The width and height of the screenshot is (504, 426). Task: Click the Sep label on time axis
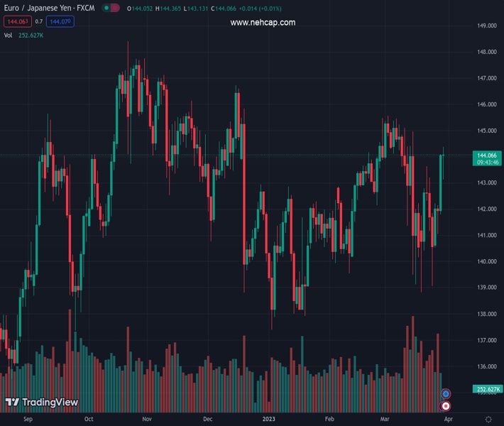[28, 420]
